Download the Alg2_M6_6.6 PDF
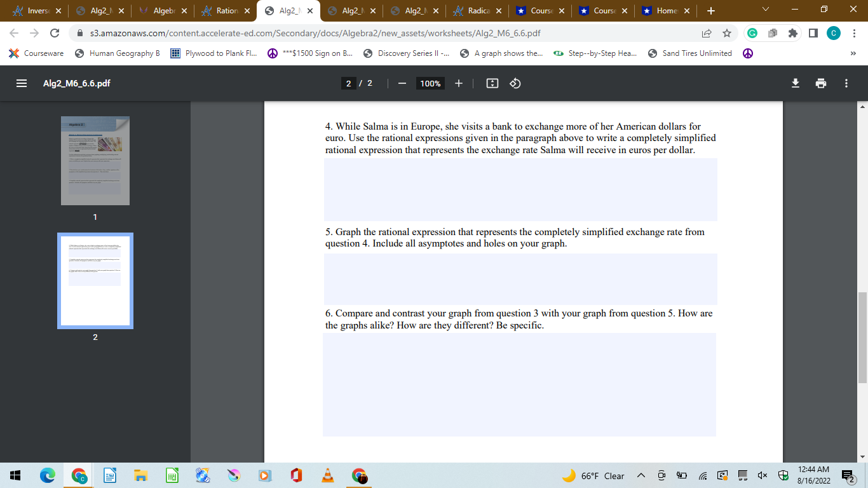The width and height of the screenshot is (868, 488). (796, 83)
